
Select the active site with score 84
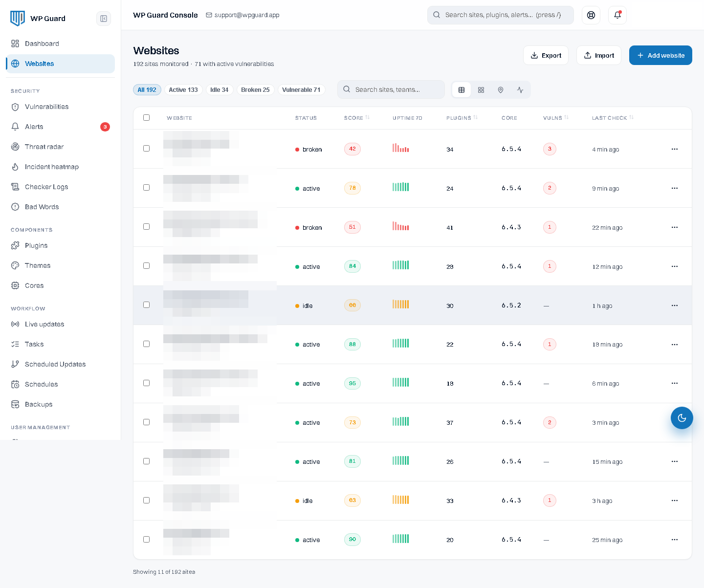point(146,266)
